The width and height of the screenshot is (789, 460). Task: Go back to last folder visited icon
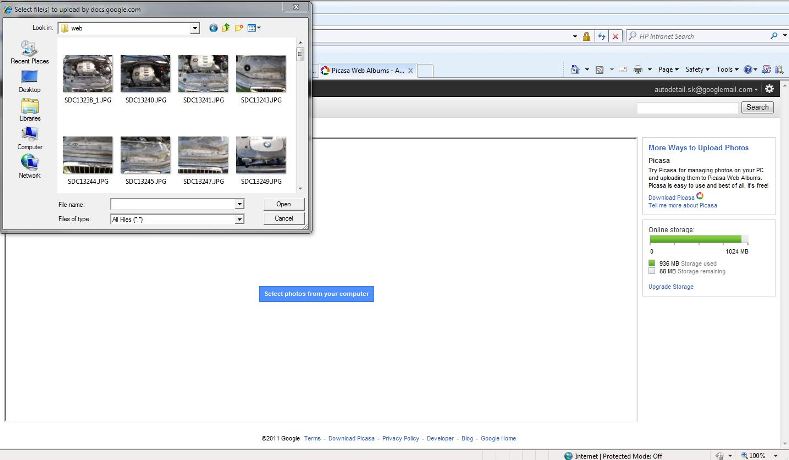click(213, 28)
